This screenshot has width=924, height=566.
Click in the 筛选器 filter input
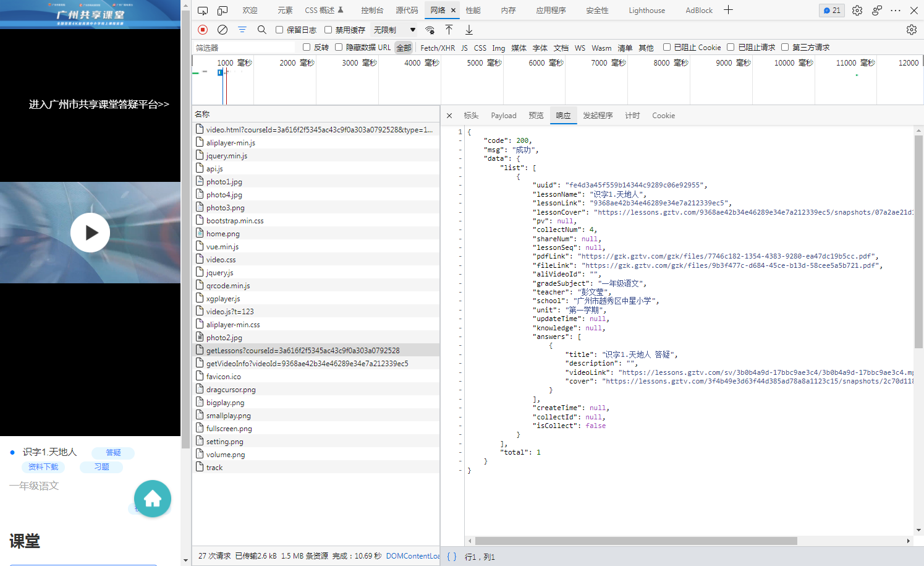point(245,48)
